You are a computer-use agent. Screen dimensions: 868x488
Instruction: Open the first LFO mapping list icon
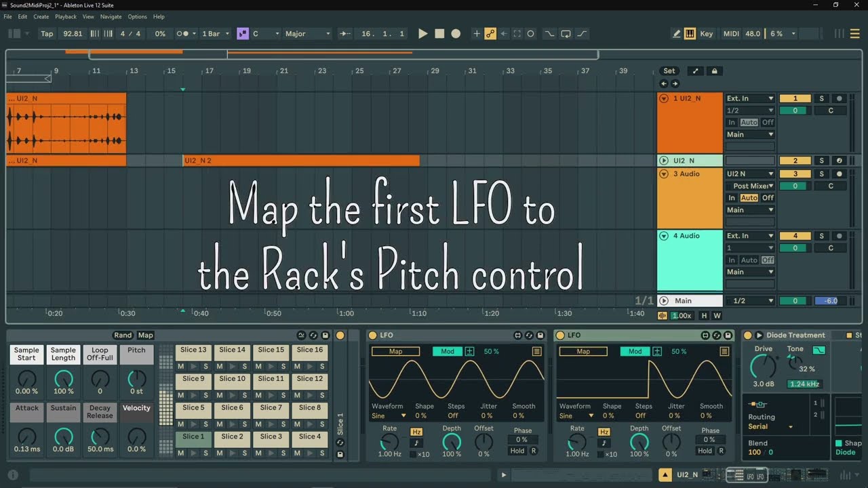point(537,351)
